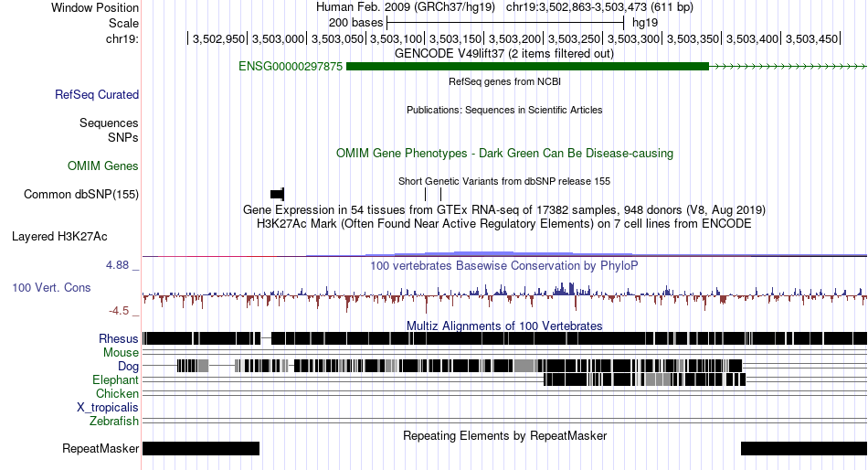Open the RefSeq Curated track label
Viewport: 868px width, 470px height.
[97, 95]
